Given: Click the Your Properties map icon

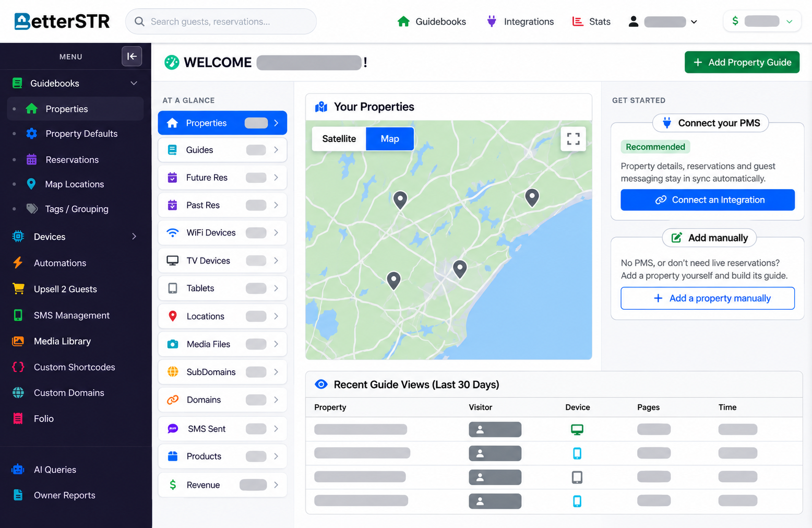Looking at the screenshot, I should click(x=321, y=107).
